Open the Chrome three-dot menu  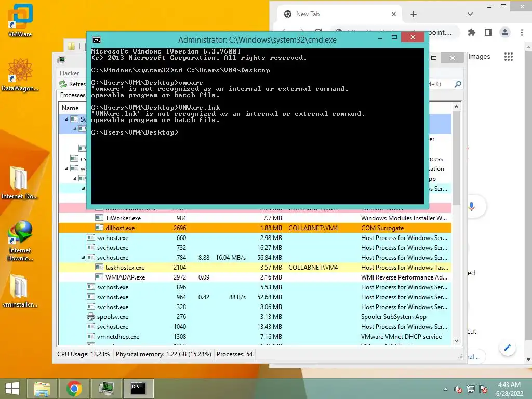click(x=522, y=33)
